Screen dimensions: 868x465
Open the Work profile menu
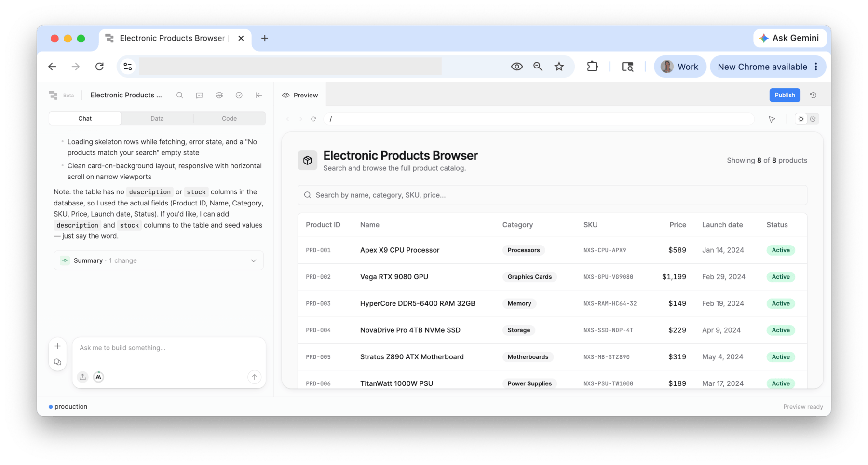click(679, 67)
